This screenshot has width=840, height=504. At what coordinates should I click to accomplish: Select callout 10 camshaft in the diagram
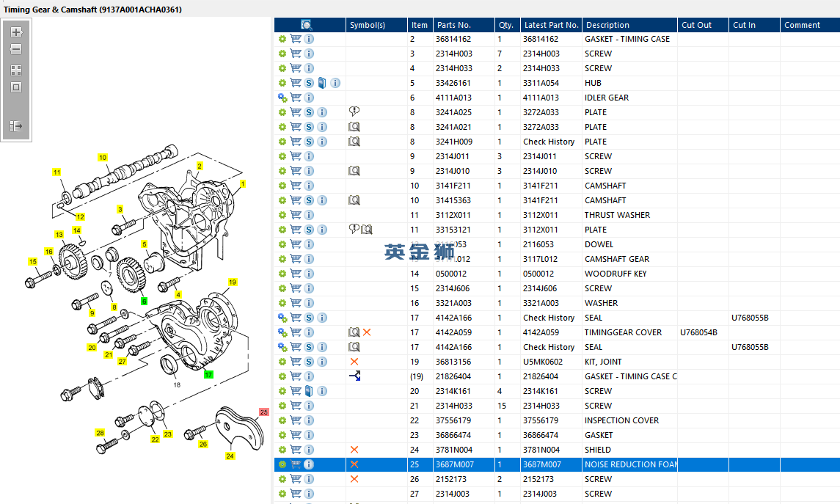pos(102,158)
